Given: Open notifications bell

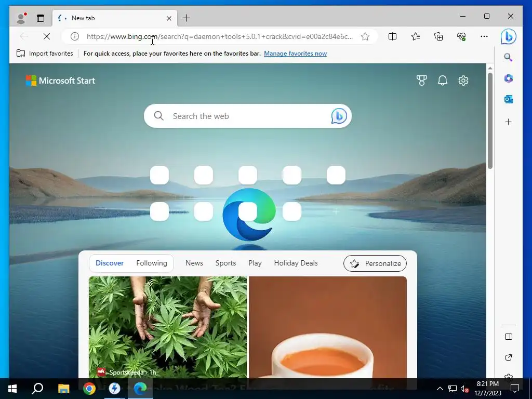Looking at the screenshot, I should click(443, 81).
